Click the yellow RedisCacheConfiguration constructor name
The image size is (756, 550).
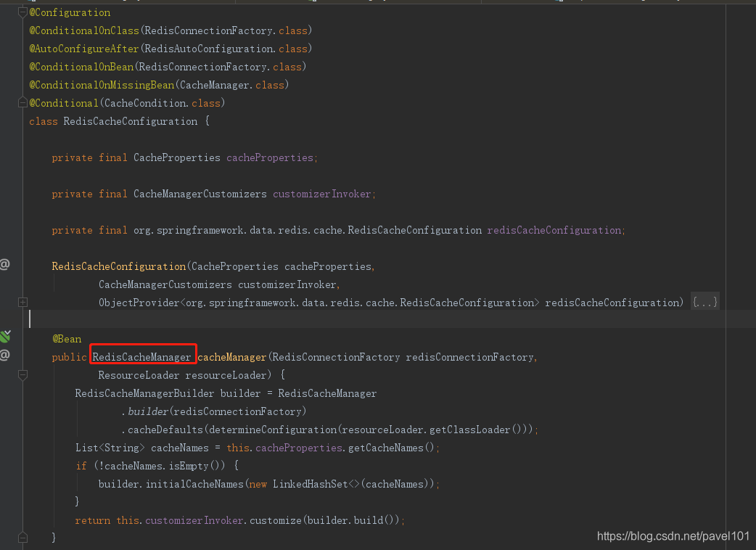point(118,266)
